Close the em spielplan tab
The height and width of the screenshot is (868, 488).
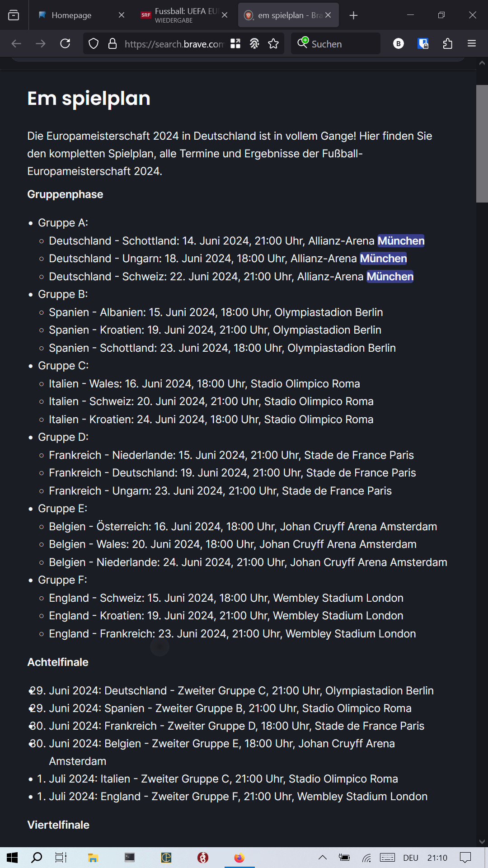[x=328, y=15]
